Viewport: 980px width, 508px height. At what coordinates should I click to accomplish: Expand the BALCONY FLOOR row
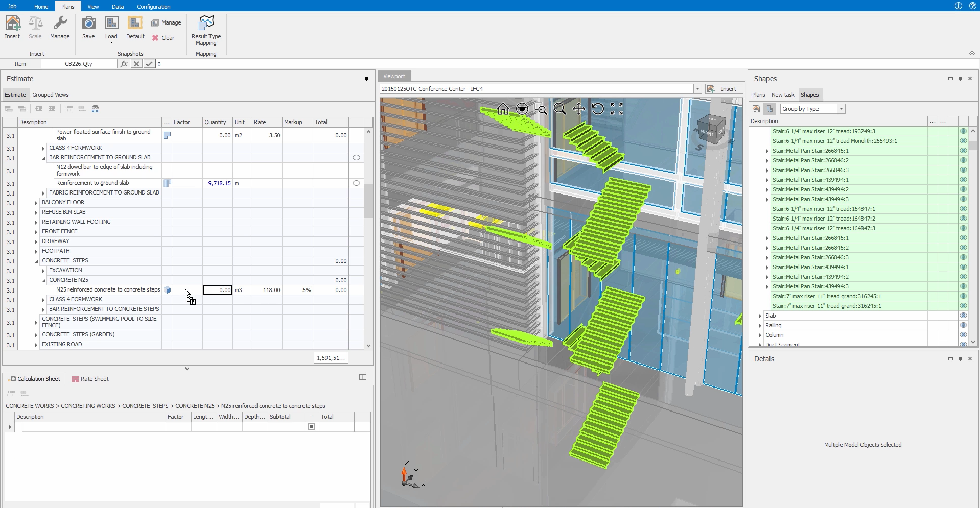pos(36,203)
